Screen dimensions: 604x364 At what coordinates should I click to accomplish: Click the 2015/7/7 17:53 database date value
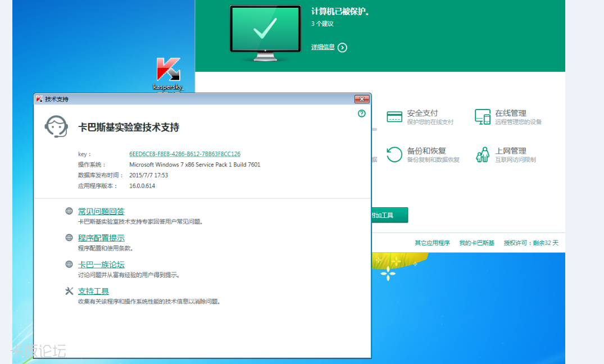(x=149, y=175)
